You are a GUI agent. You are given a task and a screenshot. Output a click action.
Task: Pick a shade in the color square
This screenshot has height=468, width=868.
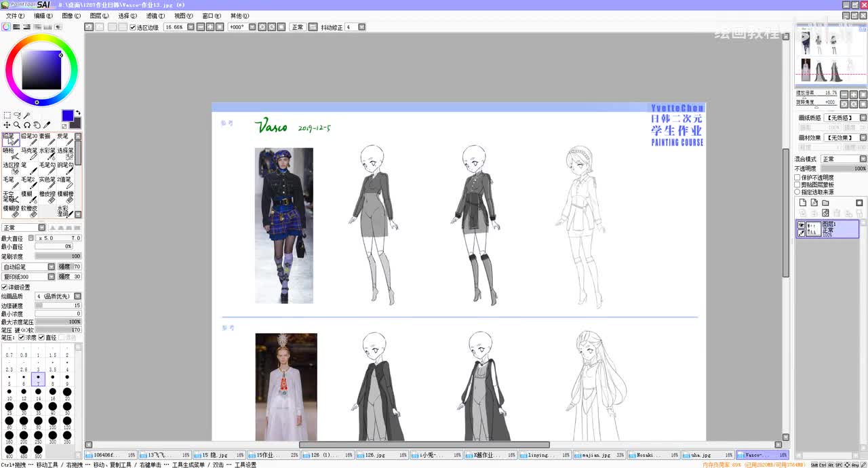pos(41,70)
